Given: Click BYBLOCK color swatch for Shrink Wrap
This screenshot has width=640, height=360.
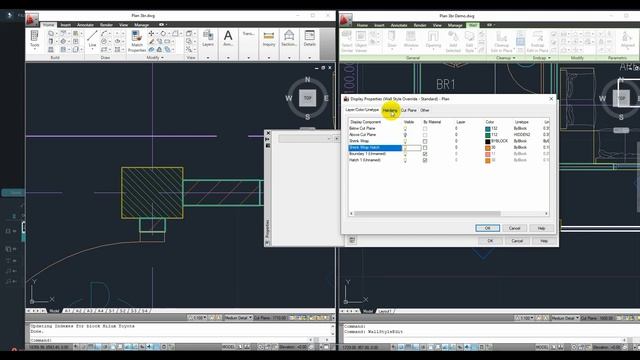Looking at the screenshot, I should coord(487,141).
